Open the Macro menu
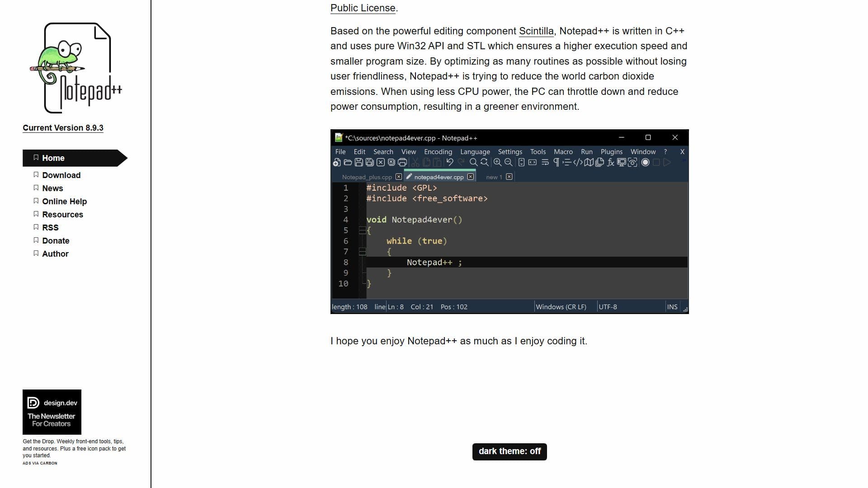This screenshot has height=488, width=868. click(563, 152)
